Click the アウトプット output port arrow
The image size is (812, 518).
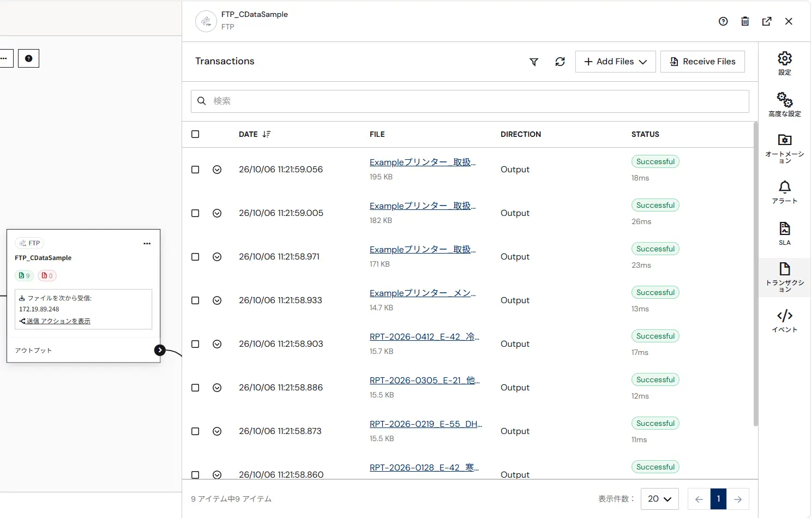(x=160, y=350)
